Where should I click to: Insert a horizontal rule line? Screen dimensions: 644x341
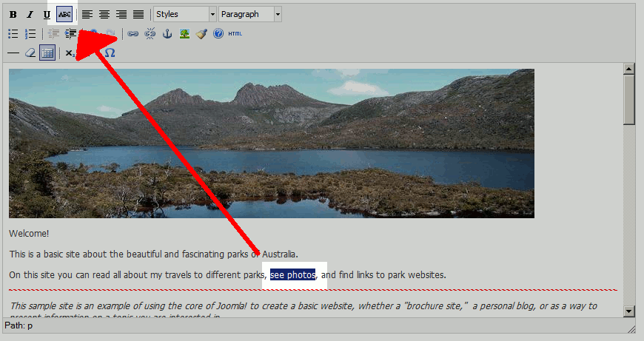tap(13, 53)
